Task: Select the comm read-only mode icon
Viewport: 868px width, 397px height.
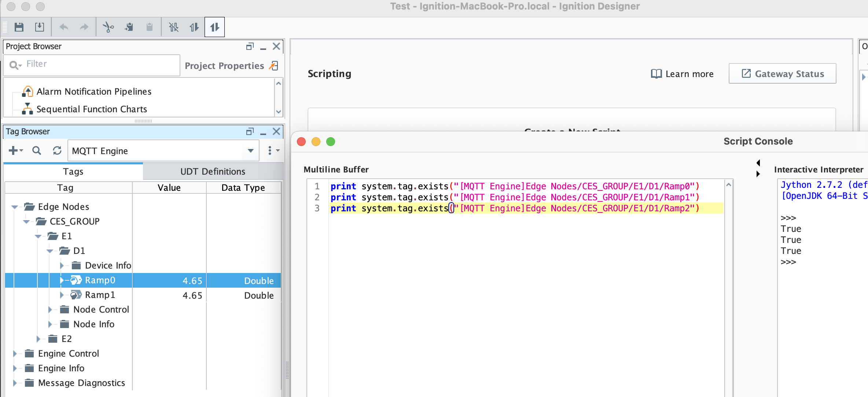Action: (x=194, y=27)
